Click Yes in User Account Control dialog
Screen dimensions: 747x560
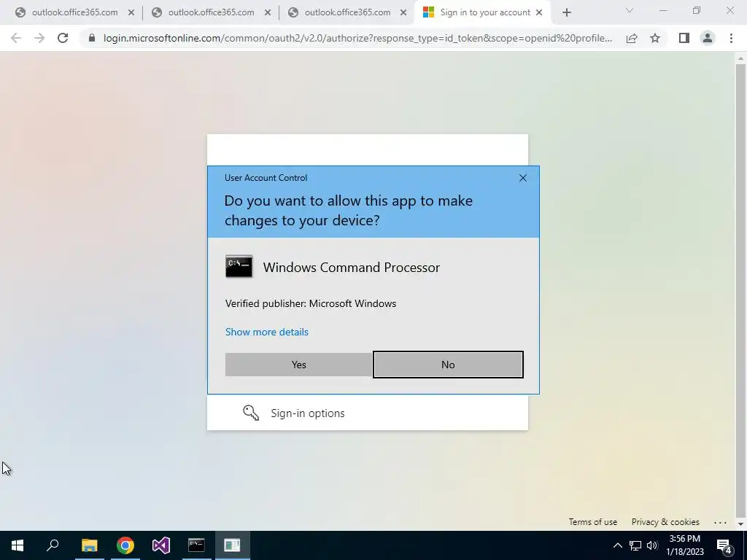pyautogui.click(x=298, y=365)
